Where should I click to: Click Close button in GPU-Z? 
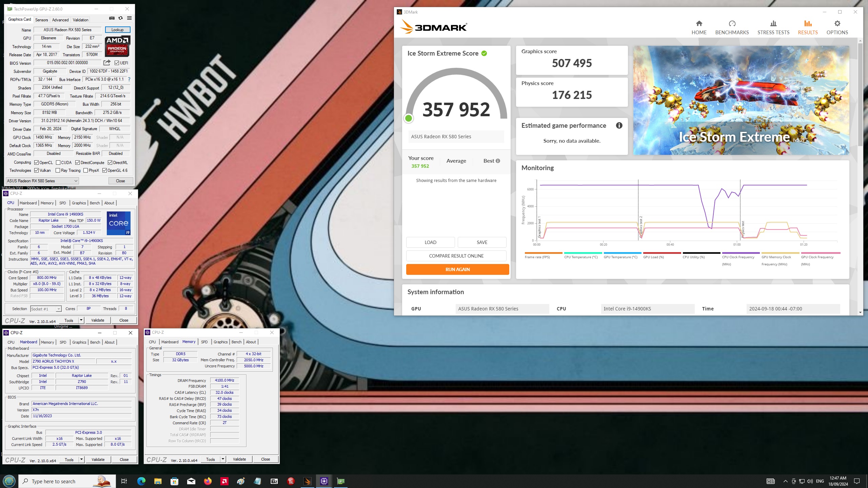(x=120, y=181)
